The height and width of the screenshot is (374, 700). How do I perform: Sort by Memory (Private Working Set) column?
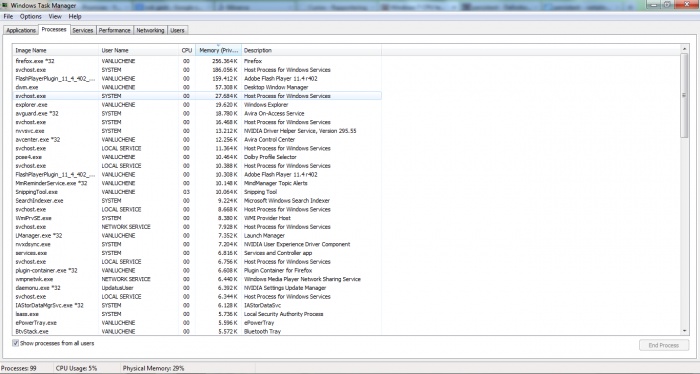click(218, 50)
